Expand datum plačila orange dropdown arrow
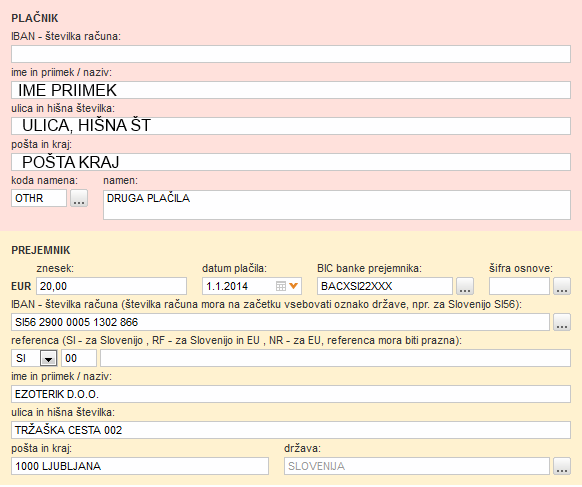 [294, 286]
